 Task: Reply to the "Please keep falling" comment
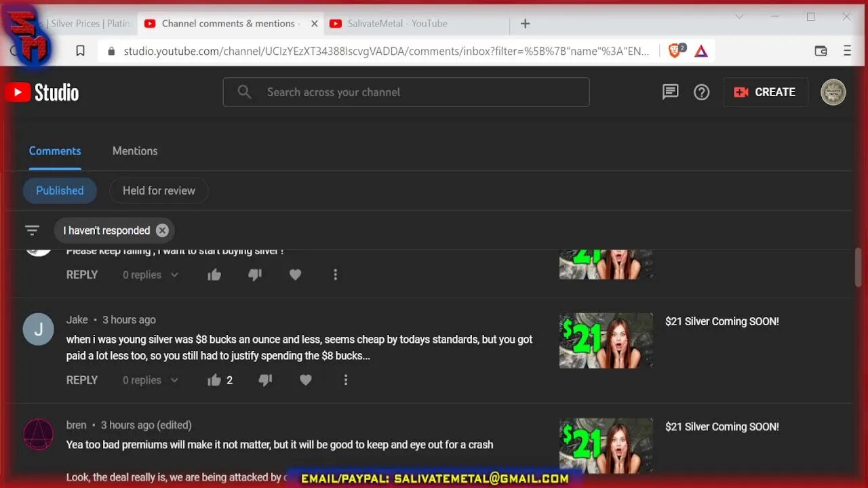(x=82, y=274)
